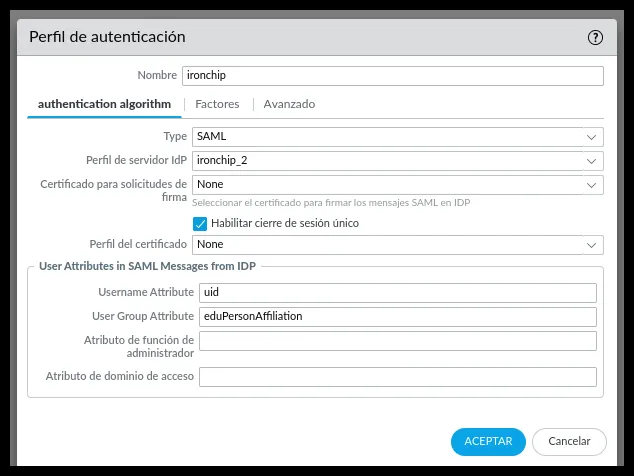Screen dimensions: 634x476
Task: Switch to the authentication algorithm tab
Action: [x=104, y=104]
